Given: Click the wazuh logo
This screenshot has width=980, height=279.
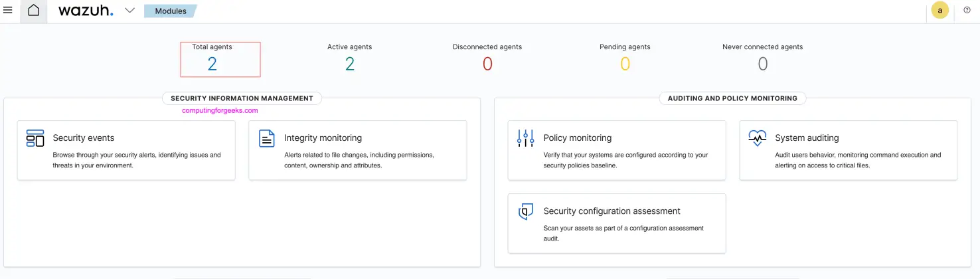Looking at the screenshot, I should 86,11.
